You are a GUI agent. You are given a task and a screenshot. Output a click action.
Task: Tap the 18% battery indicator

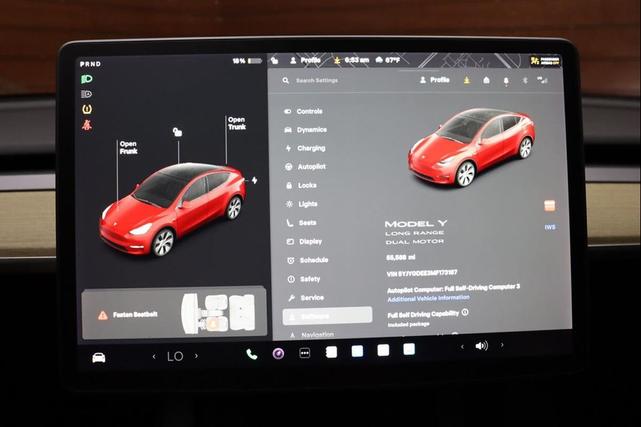click(247, 61)
